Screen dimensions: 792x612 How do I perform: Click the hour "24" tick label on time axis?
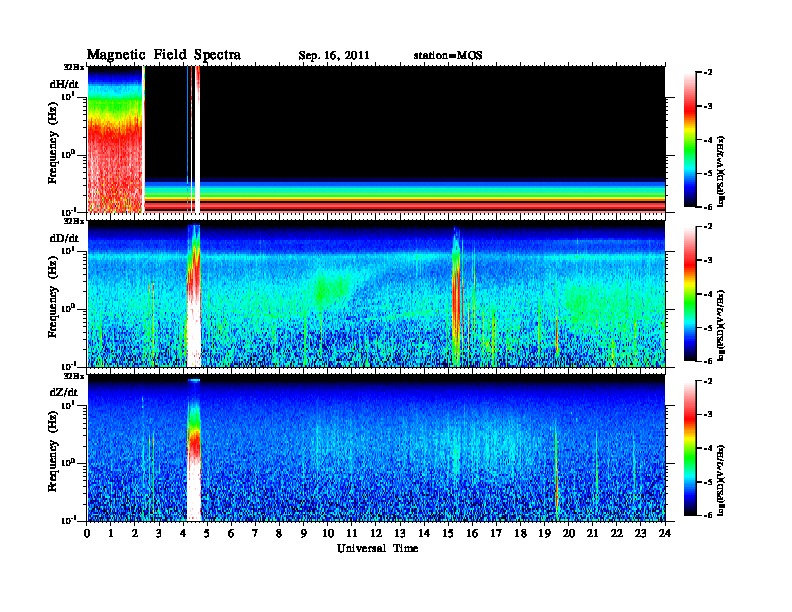(x=665, y=534)
